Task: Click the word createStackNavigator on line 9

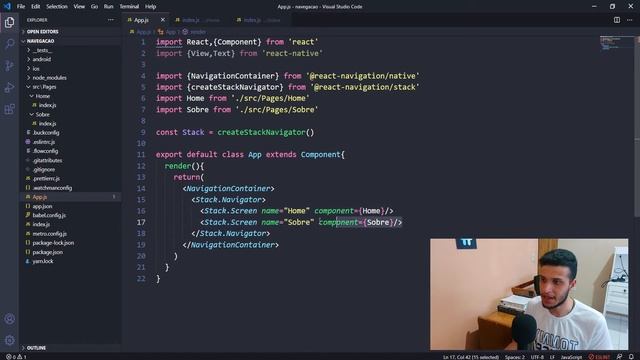Action: coord(261,132)
